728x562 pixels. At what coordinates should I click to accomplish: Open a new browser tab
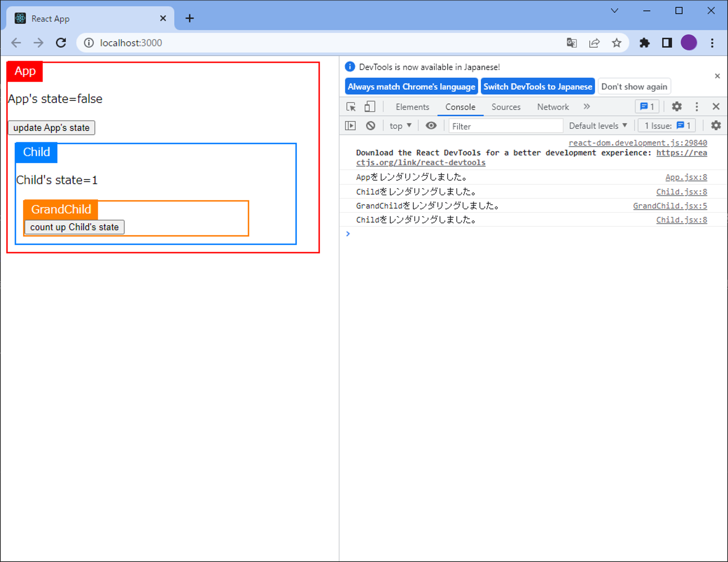click(190, 18)
